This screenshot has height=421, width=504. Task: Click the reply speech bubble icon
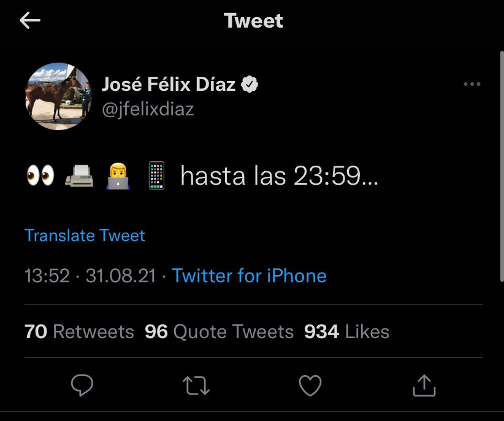coord(82,385)
